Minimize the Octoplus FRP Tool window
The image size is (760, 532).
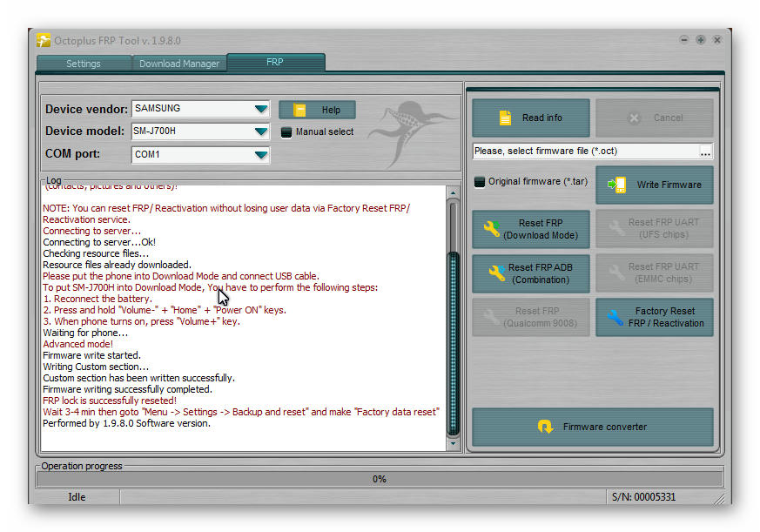pos(684,40)
